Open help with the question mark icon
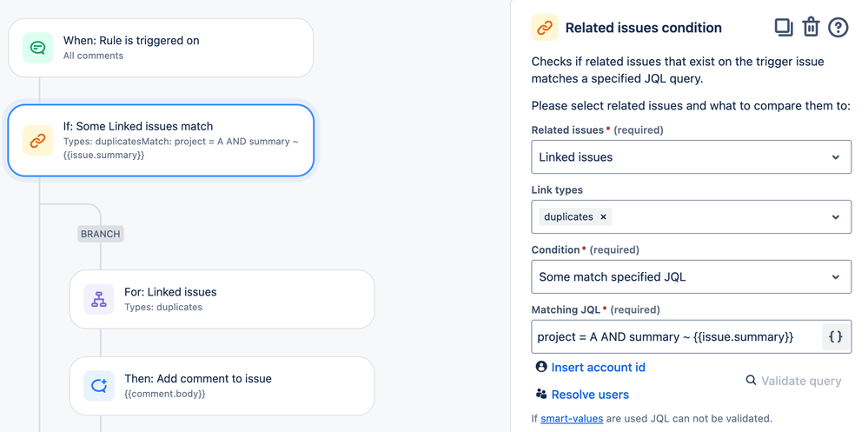 (838, 27)
